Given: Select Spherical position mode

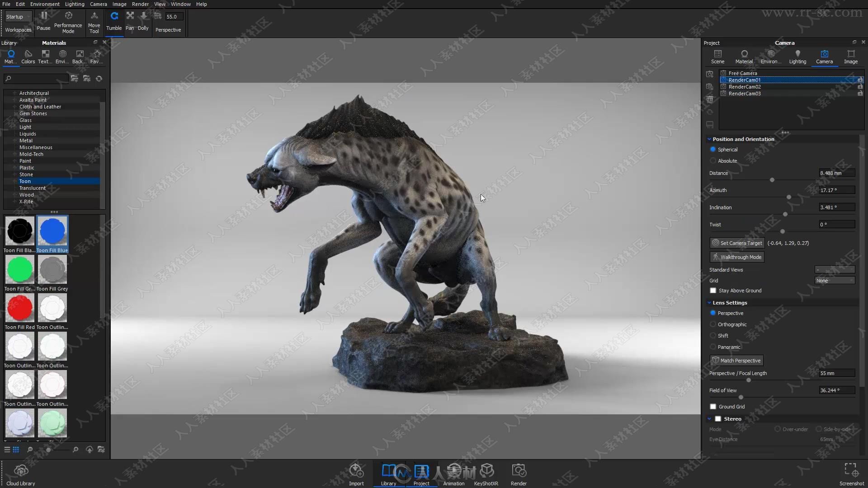Looking at the screenshot, I should pyautogui.click(x=713, y=150).
